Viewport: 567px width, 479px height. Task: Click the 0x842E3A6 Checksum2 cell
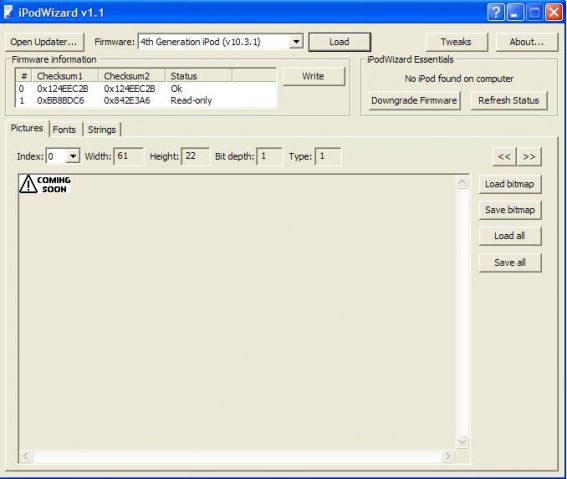coord(127,100)
